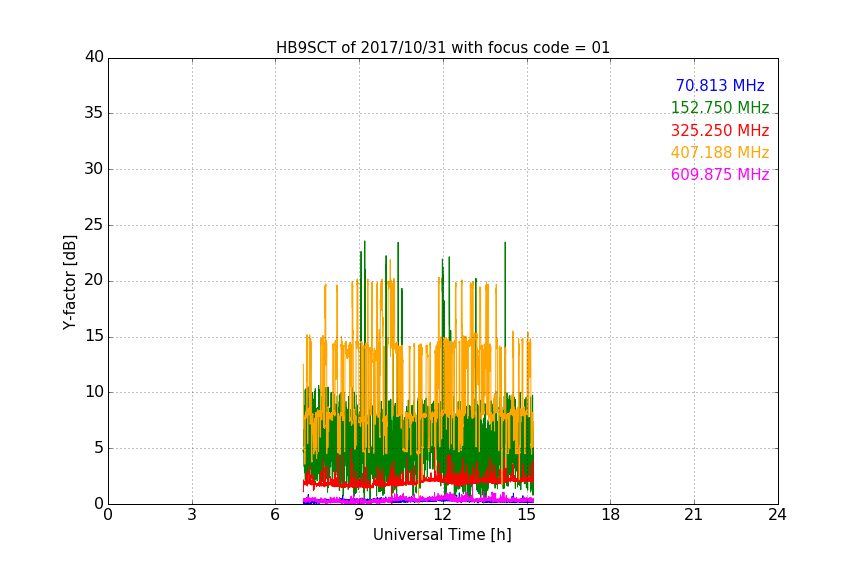Click the x-axis tick value 24

point(777,515)
